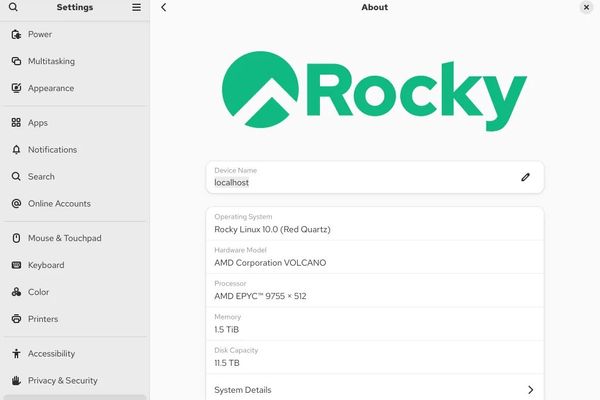Click the Mouse & Touchpad icon
600x400 pixels.
click(16, 238)
